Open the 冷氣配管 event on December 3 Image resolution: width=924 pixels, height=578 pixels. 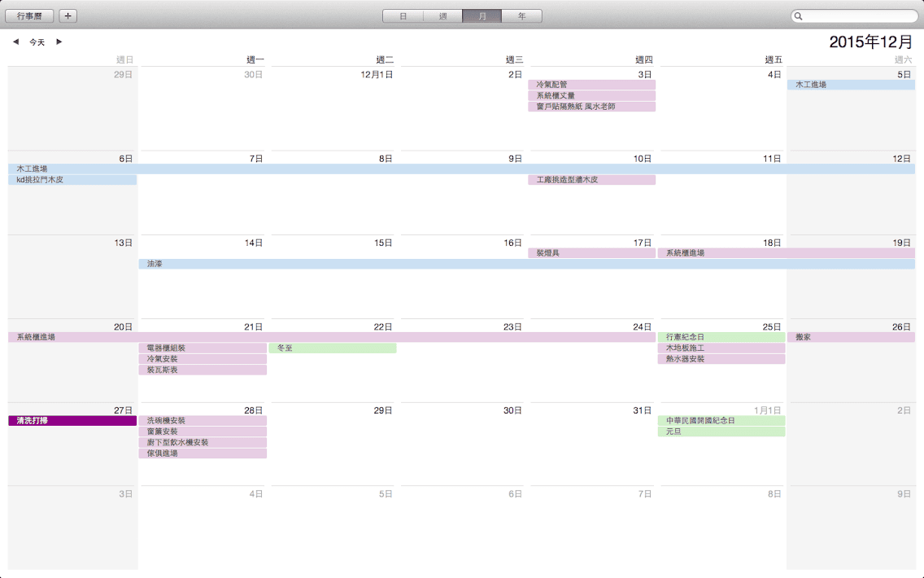point(591,85)
